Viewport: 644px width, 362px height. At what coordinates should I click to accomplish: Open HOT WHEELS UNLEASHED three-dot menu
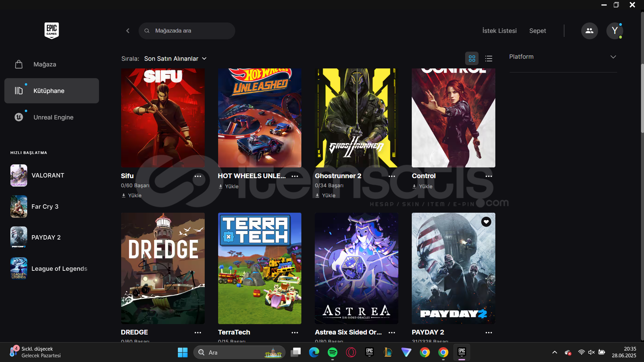pos(295,176)
